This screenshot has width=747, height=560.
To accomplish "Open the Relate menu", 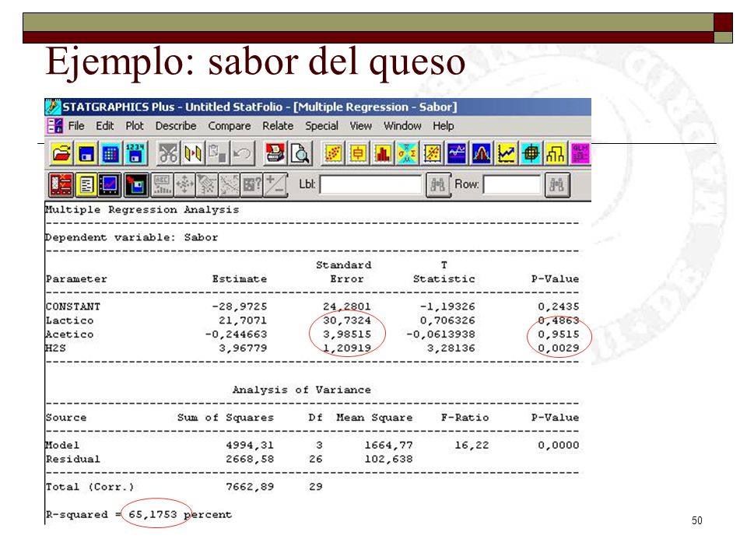I will [x=278, y=126].
